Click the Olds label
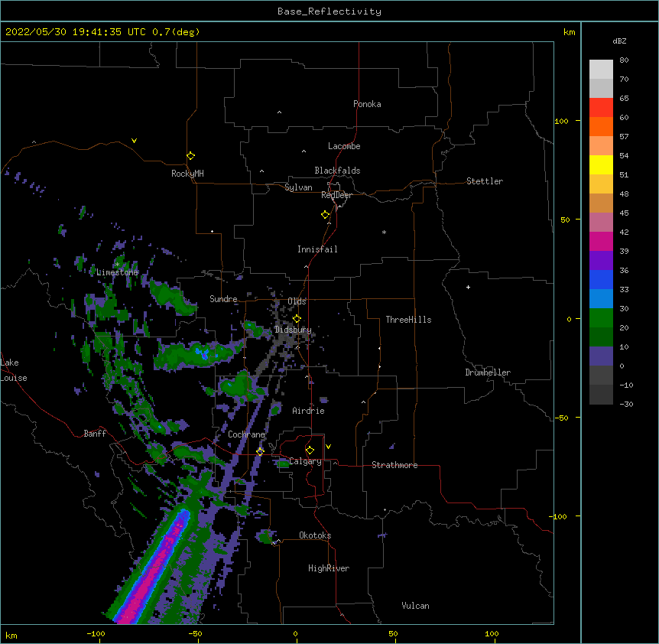The height and width of the screenshot is (644, 659). point(297,301)
